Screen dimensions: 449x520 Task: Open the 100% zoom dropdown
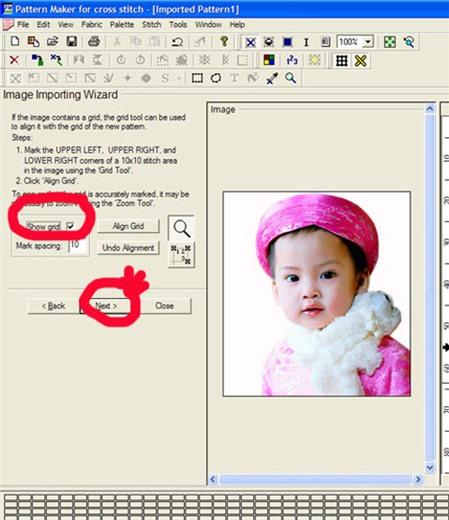tap(368, 42)
